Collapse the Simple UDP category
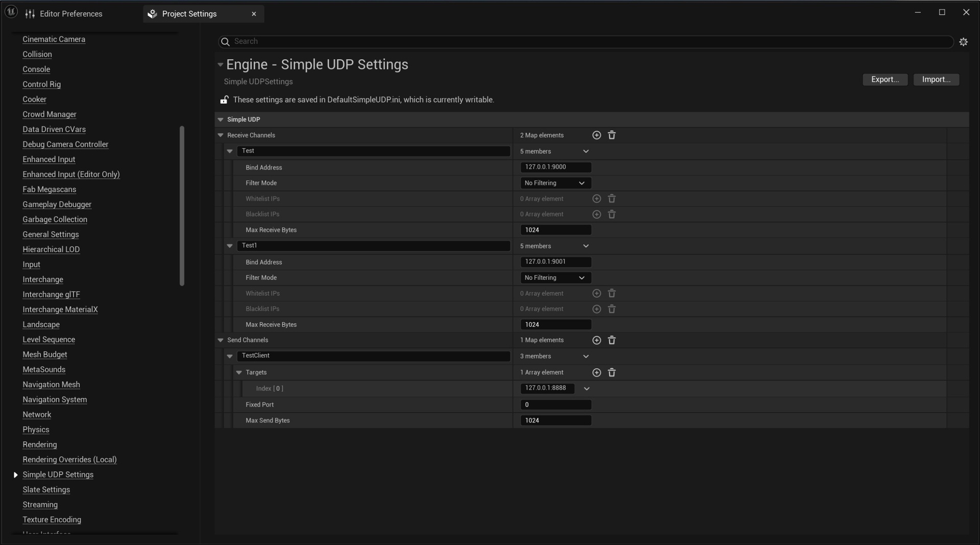The height and width of the screenshot is (545, 980). pos(220,120)
